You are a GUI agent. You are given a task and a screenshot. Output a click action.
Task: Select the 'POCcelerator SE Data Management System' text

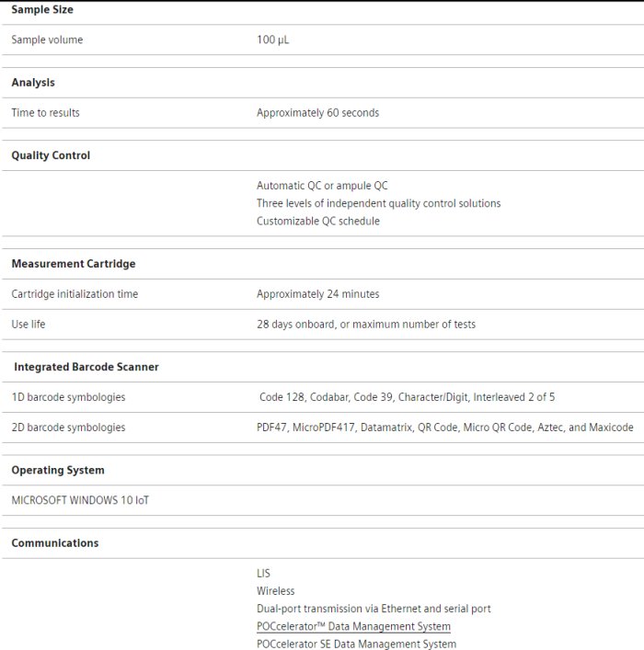click(356, 644)
